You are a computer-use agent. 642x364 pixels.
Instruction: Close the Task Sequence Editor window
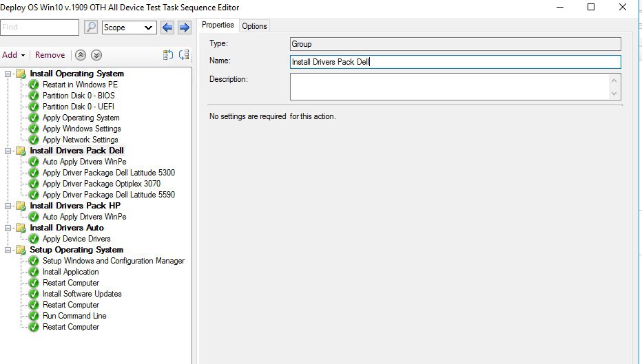pyautogui.click(x=623, y=7)
